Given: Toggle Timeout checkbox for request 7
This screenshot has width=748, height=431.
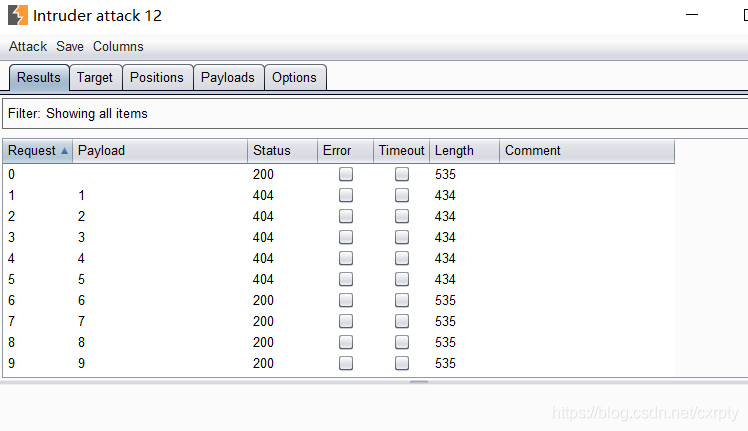Looking at the screenshot, I should pyautogui.click(x=402, y=321).
